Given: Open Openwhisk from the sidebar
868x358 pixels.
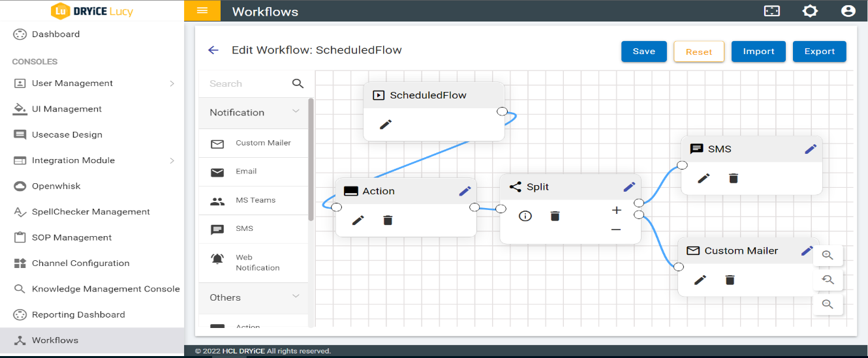Looking at the screenshot, I should 92,186.
